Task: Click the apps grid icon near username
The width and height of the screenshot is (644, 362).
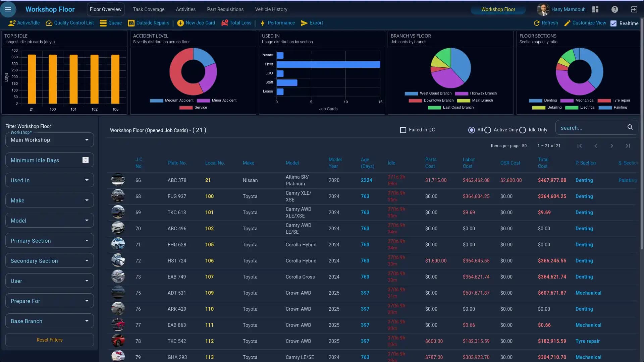Action: point(595,9)
